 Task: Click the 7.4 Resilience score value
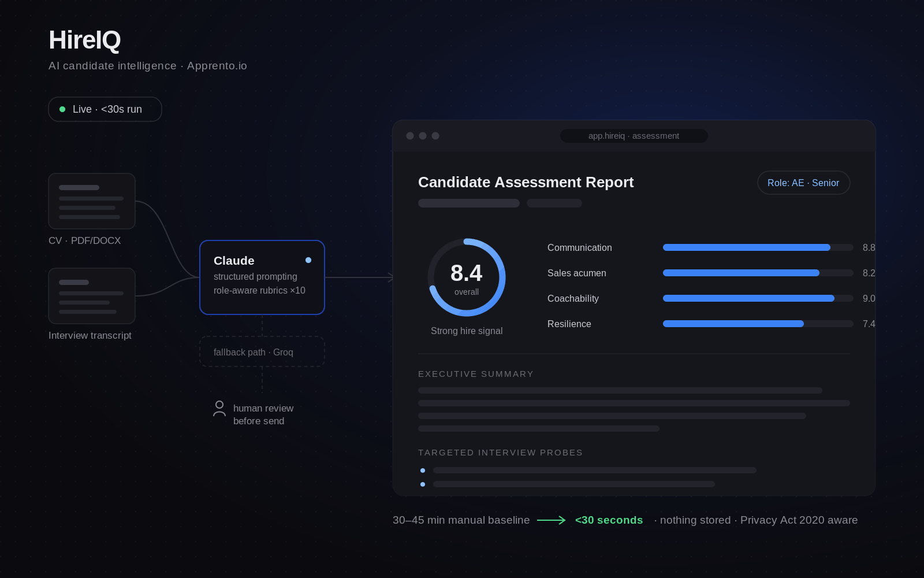(x=869, y=324)
